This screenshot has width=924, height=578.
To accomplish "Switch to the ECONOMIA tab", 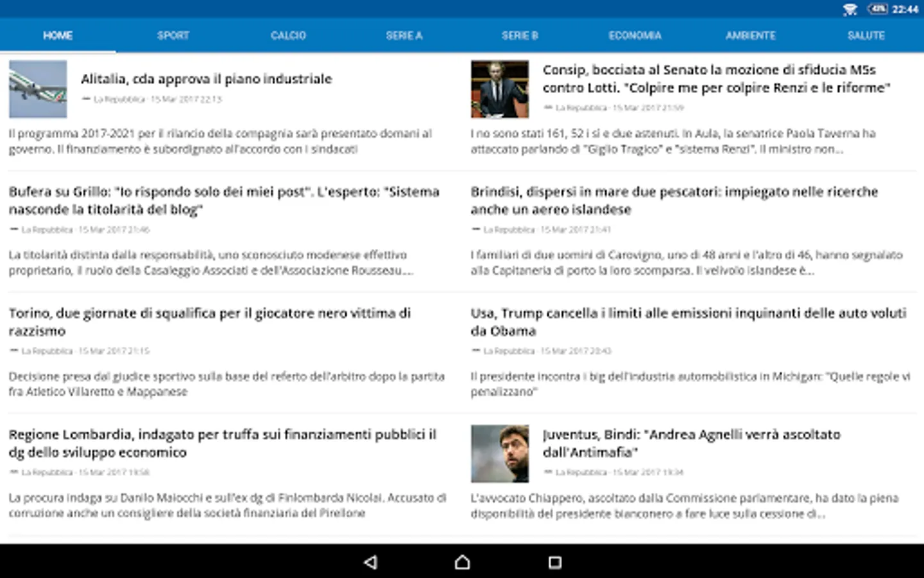I will (635, 35).
